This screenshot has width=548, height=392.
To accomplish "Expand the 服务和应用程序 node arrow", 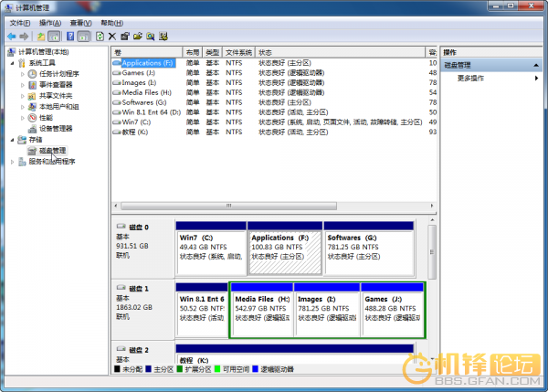I will point(12,162).
